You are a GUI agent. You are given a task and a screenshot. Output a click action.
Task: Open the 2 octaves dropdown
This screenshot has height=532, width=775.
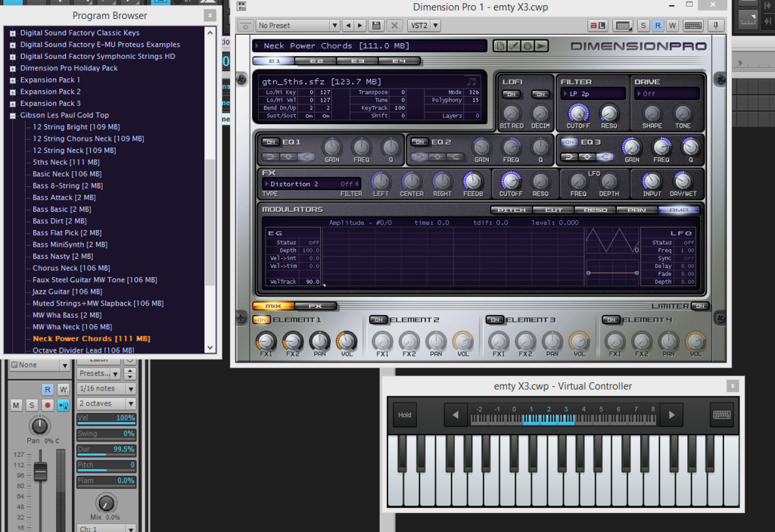point(106,403)
